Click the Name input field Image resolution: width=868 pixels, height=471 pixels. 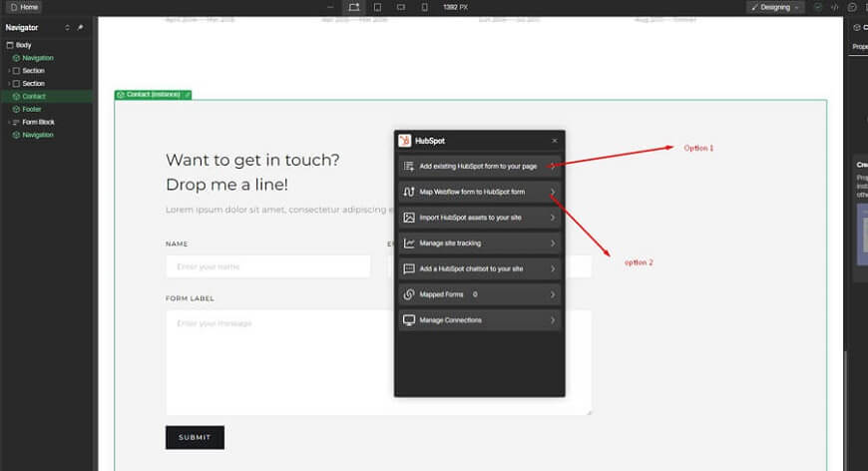(268, 266)
